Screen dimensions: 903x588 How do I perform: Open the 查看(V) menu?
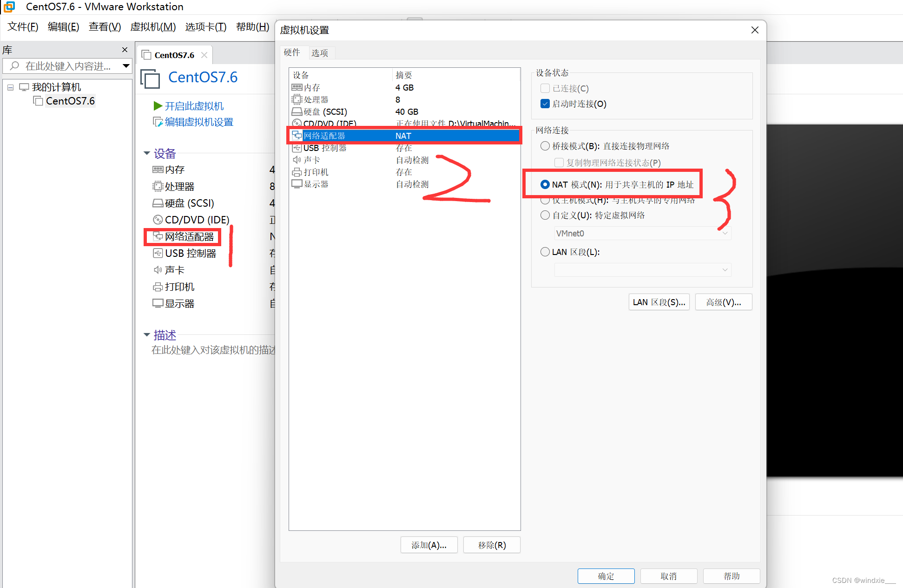click(x=105, y=26)
